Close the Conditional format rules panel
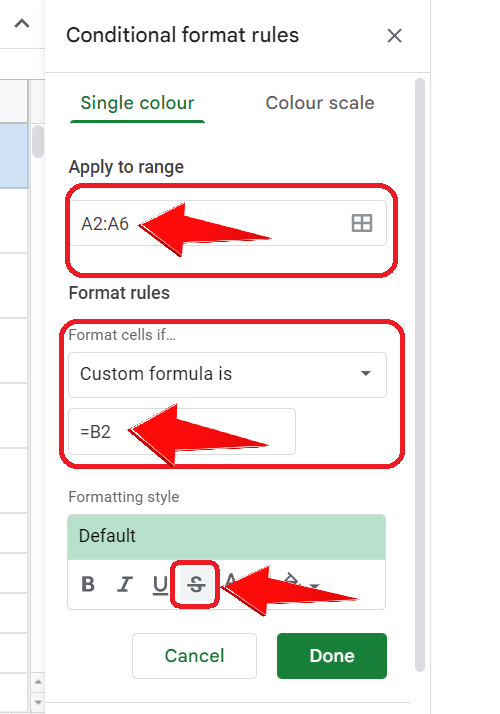 (394, 36)
